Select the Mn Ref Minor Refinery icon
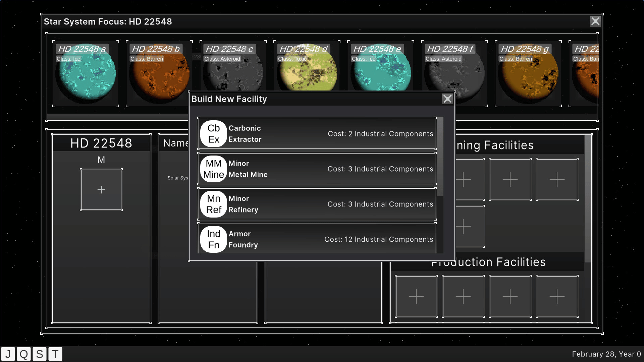The image size is (644, 362). [214, 204]
